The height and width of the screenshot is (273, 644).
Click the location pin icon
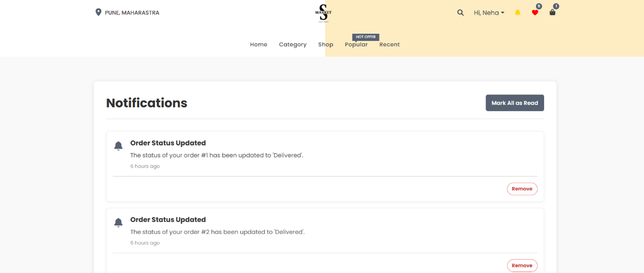98,12
